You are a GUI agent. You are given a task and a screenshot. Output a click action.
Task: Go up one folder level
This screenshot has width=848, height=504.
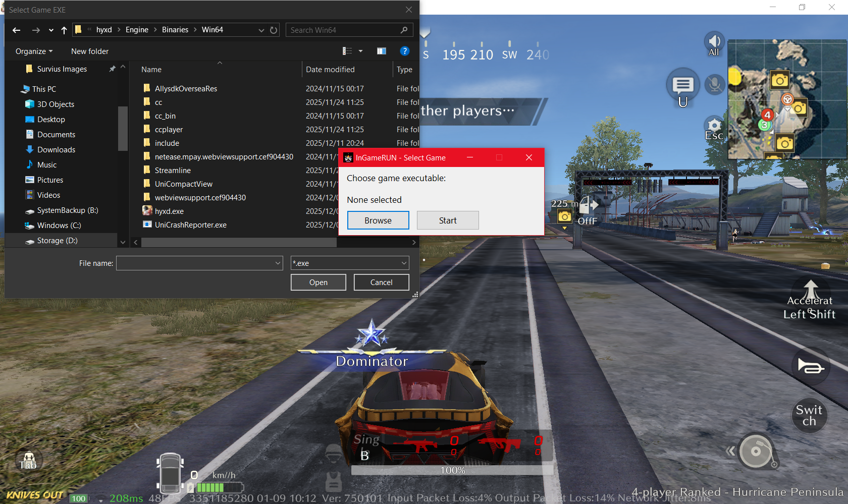[64, 30]
